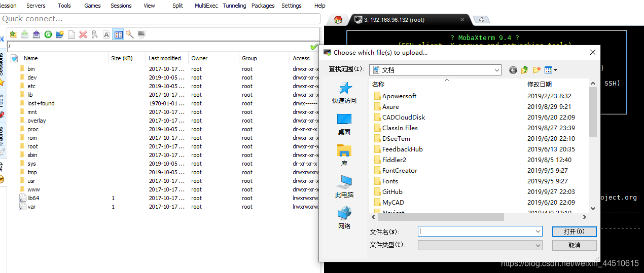Select 网络 network in dialog sidebar
The width and height of the screenshot is (644, 273).
344,218
